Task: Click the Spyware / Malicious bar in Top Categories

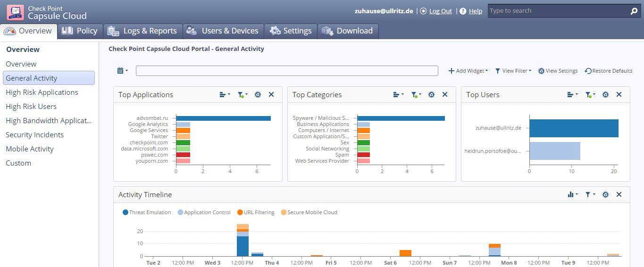Action: pos(401,118)
